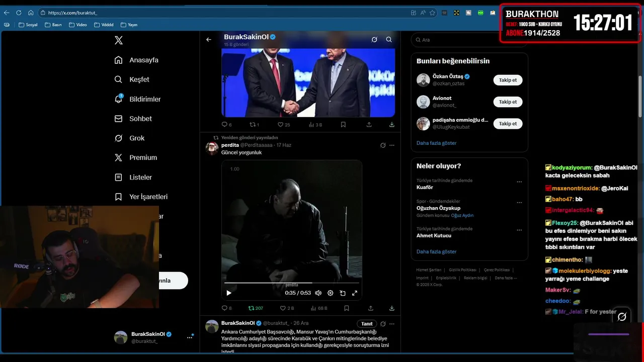Image resolution: width=644 pixels, height=362 pixels.
Task: Open Grok icon in profile header
Action: tap(374, 39)
